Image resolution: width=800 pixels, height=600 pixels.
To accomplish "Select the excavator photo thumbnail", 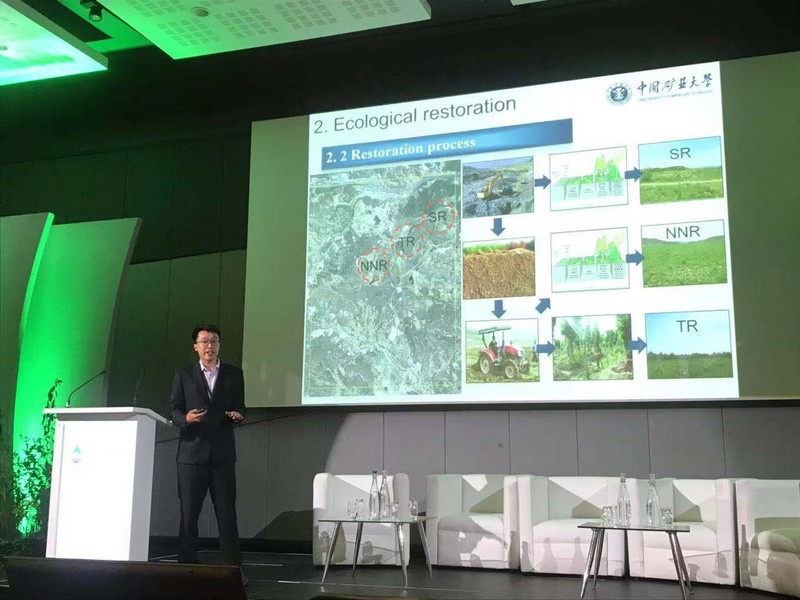I will [x=497, y=186].
